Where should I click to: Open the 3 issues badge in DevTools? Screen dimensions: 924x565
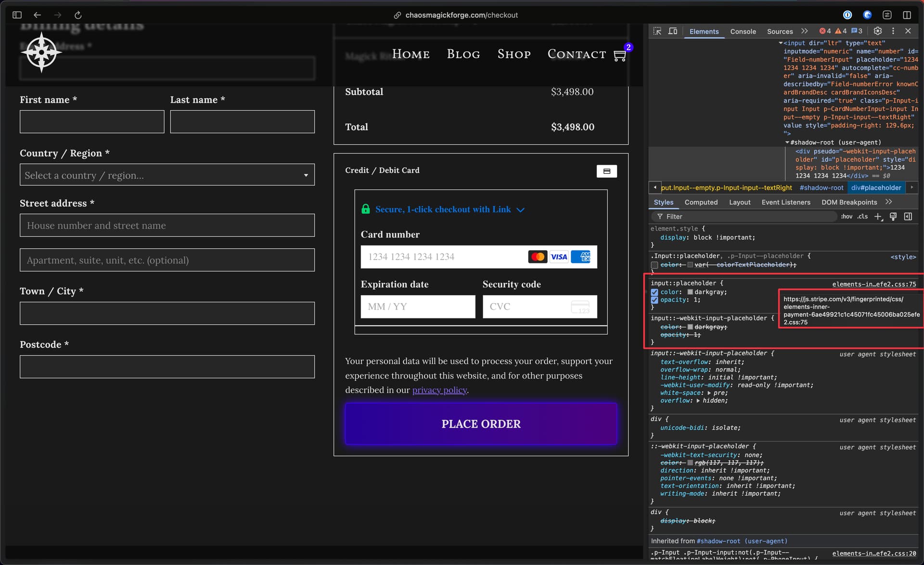[x=857, y=31]
